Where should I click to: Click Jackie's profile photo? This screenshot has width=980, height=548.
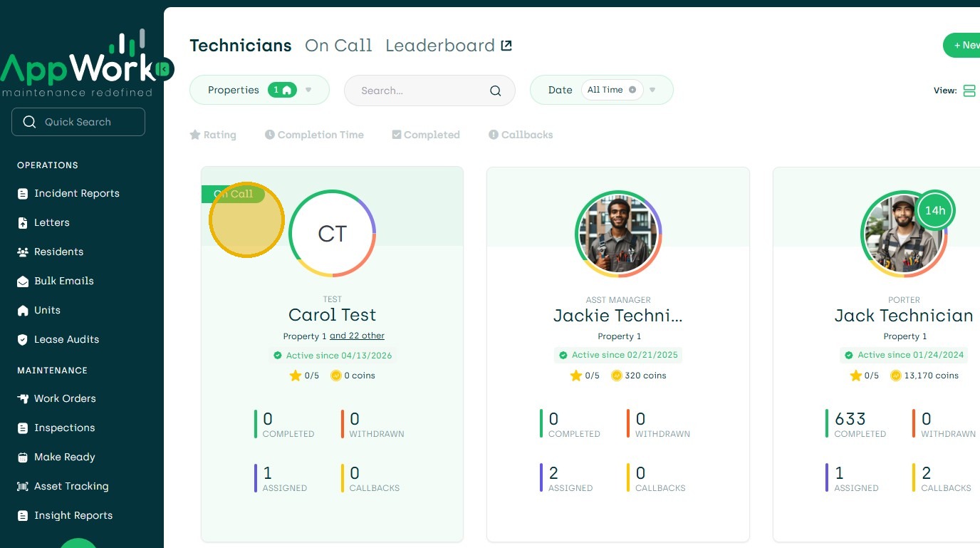[618, 233]
